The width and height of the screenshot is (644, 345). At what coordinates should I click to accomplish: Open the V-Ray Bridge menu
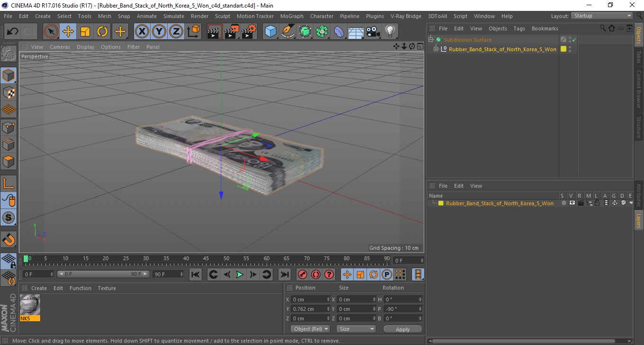tap(406, 16)
